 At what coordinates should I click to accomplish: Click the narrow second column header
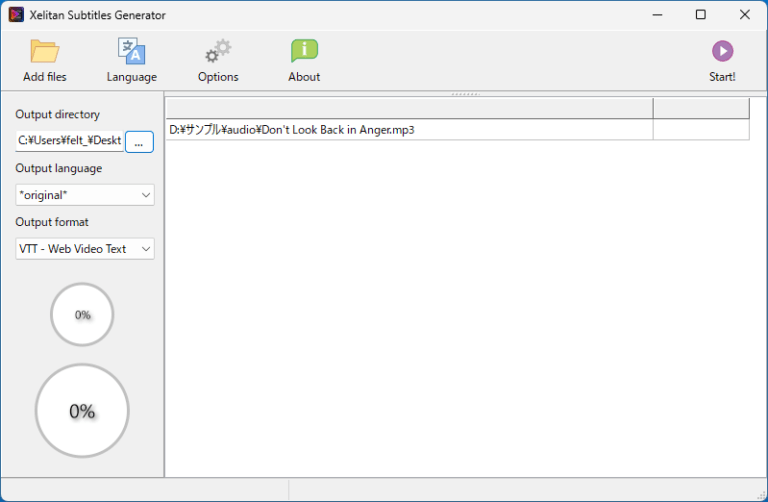701,108
